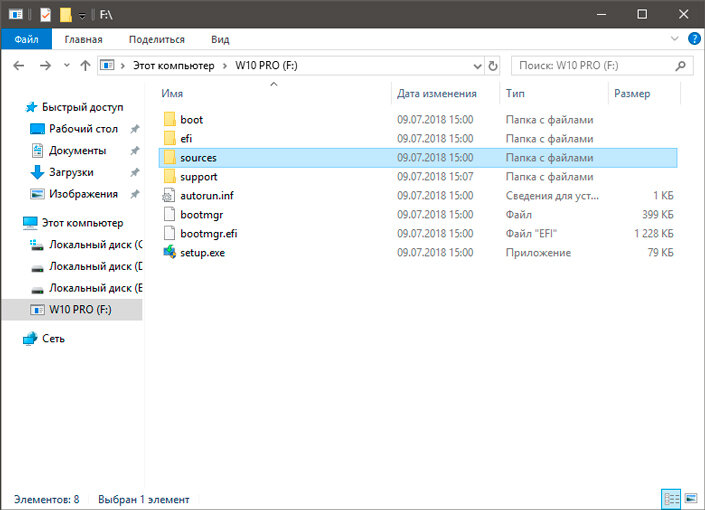The height and width of the screenshot is (510, 705).
Task: Select the setup.exe application icon
Action: tap(170, 252)
